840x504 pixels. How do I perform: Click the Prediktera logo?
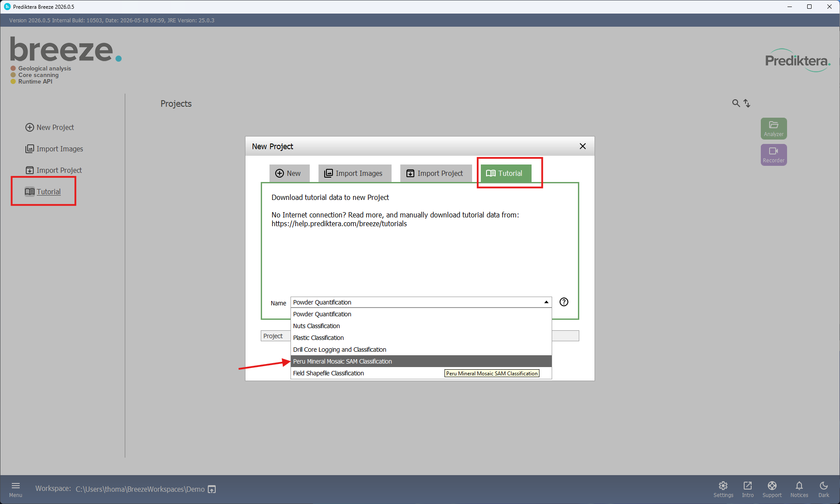pyautogui.click(x=798, y=60)
